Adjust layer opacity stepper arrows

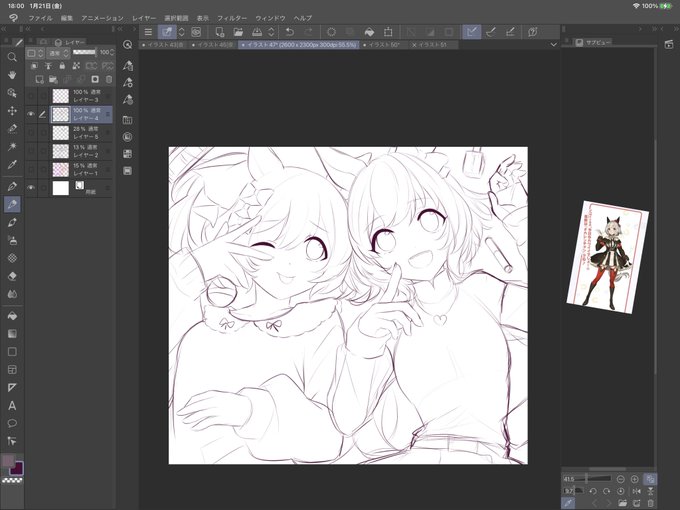click(112, 52)
